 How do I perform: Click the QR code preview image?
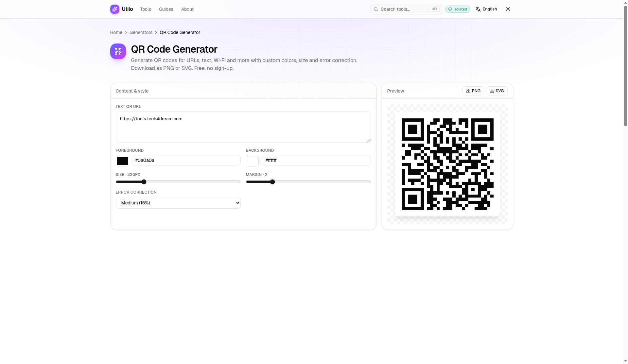click(447, 164)
